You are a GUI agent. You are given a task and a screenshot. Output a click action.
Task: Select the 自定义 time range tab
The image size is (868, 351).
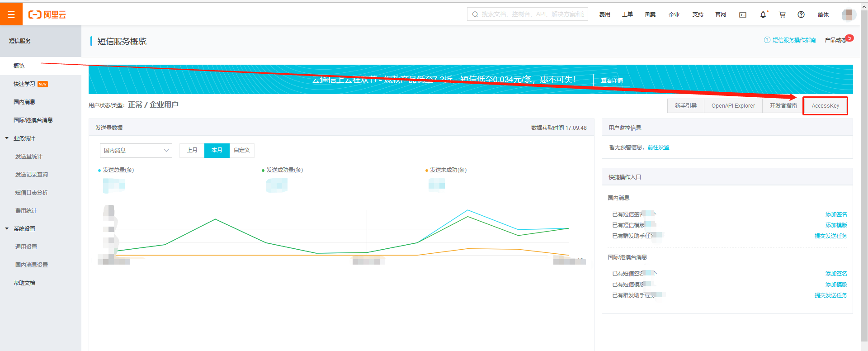242,150
